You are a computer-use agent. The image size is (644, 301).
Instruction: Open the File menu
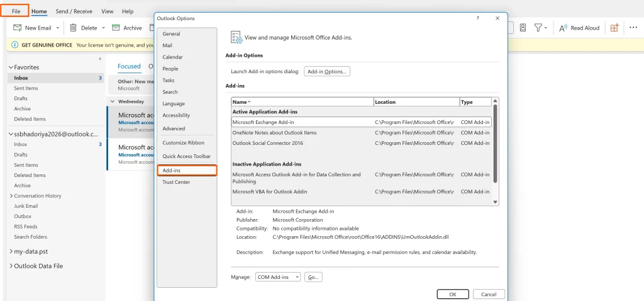point(15,11)
